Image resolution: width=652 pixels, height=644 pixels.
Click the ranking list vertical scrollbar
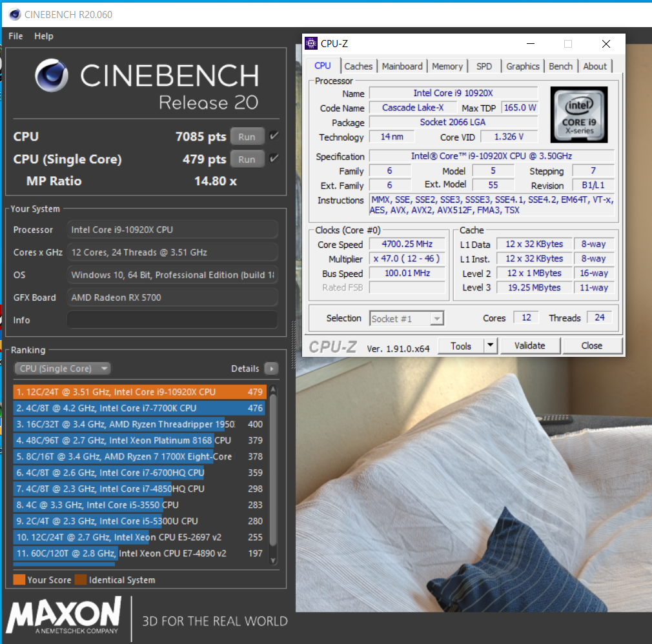click(x=273, y=470)
